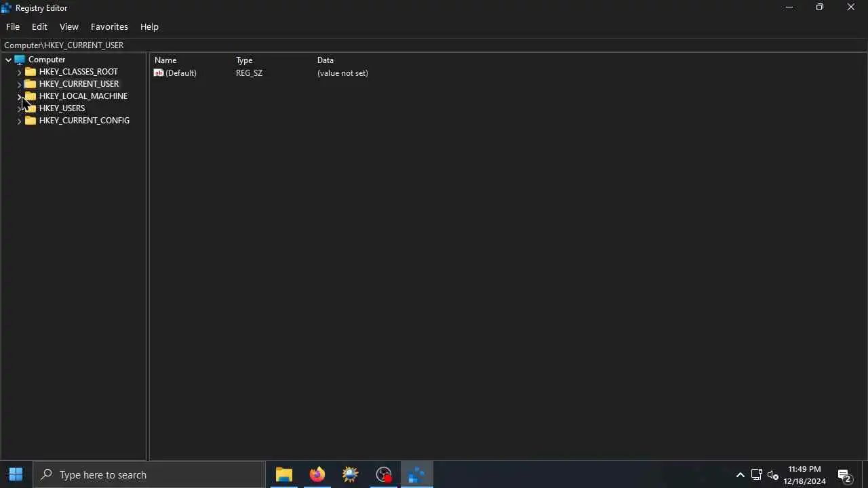Image resolution: width=868 pixels, height=488 pixels.
Task: Select HKEY_LOCAL_MACHINE label in tree
Action: click(83, 96)
